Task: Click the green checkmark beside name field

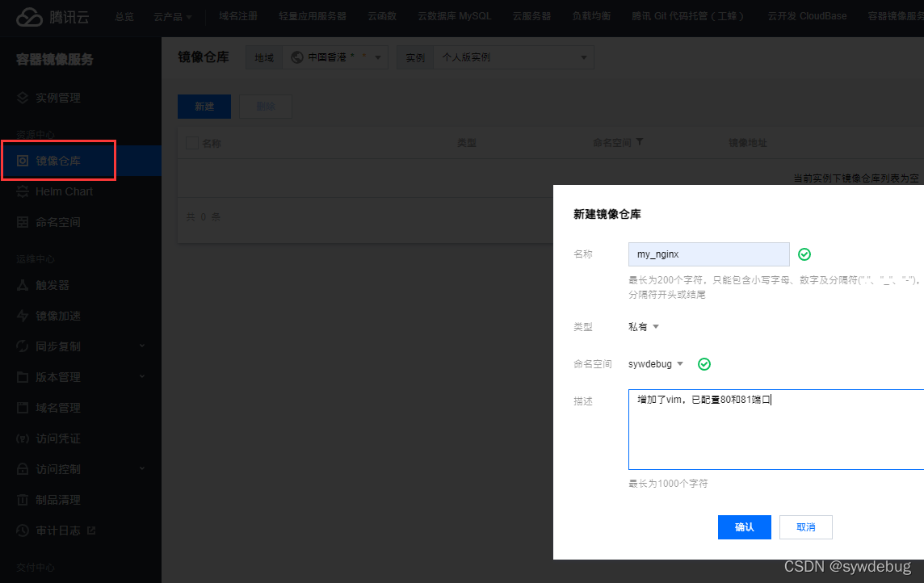Action: click(x=804, y=254)
